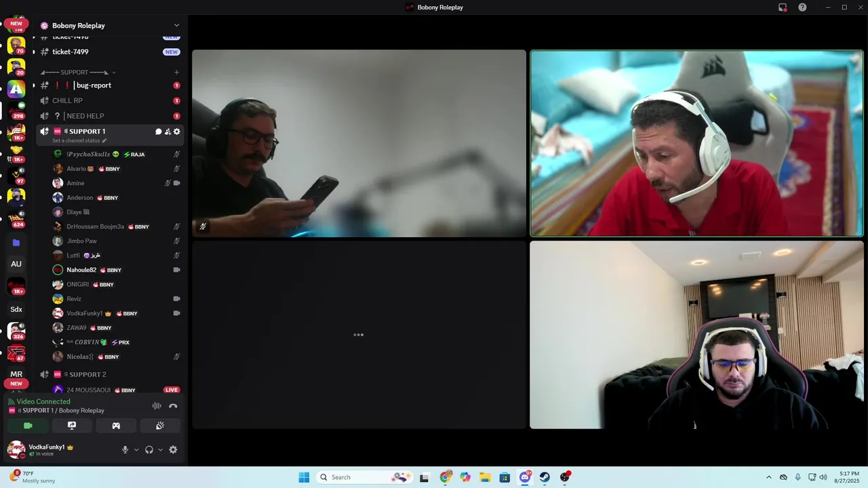Screen dimensions: 868x488
Task: Open chat for the SUPPORT 1 voice channel
Action: click(x=158, y=131)
